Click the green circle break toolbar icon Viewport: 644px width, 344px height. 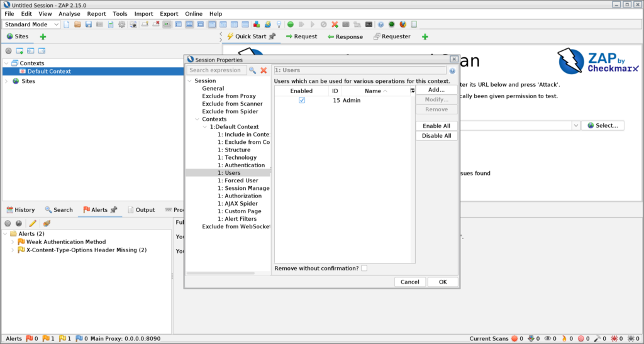click(x=291, y=25)
